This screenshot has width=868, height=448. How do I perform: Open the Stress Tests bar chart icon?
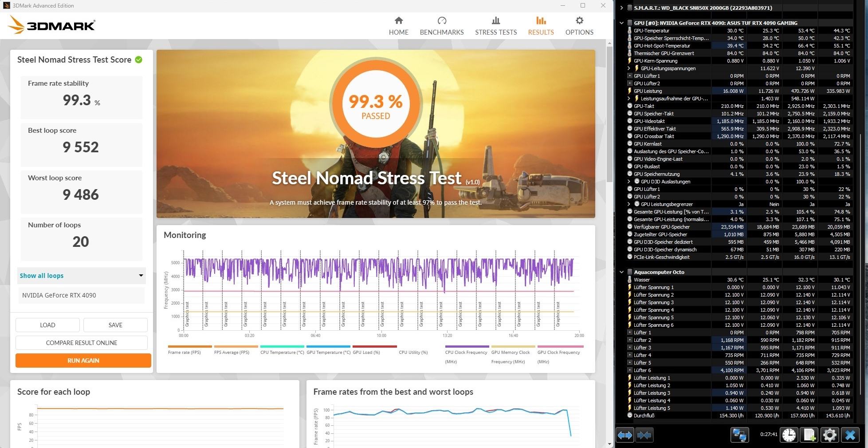496,20
